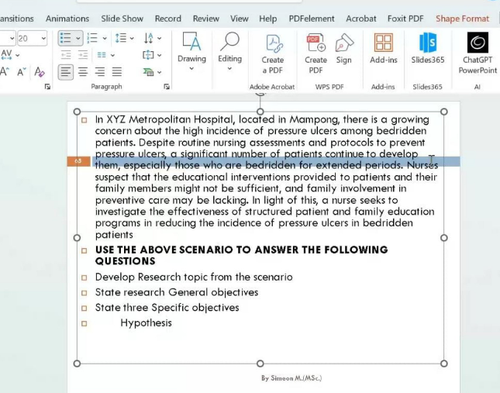500x393 pixels.
Task: Toggle Justify paragraph alignment
Action: tap(117, 72)
